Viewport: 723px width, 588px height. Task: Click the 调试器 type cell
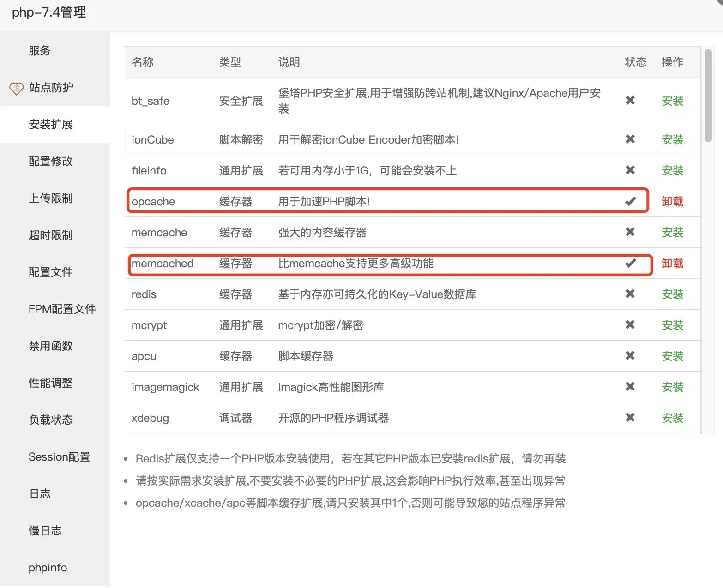tap(235, 418)
